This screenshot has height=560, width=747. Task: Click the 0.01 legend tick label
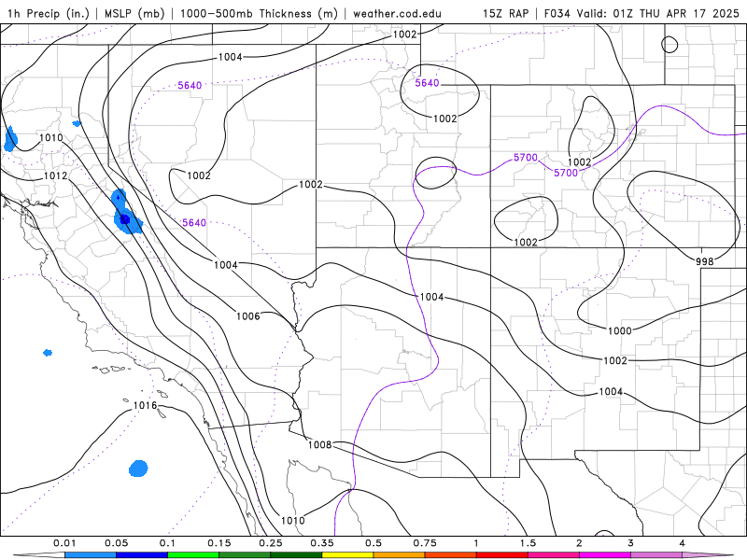point(64,543)
